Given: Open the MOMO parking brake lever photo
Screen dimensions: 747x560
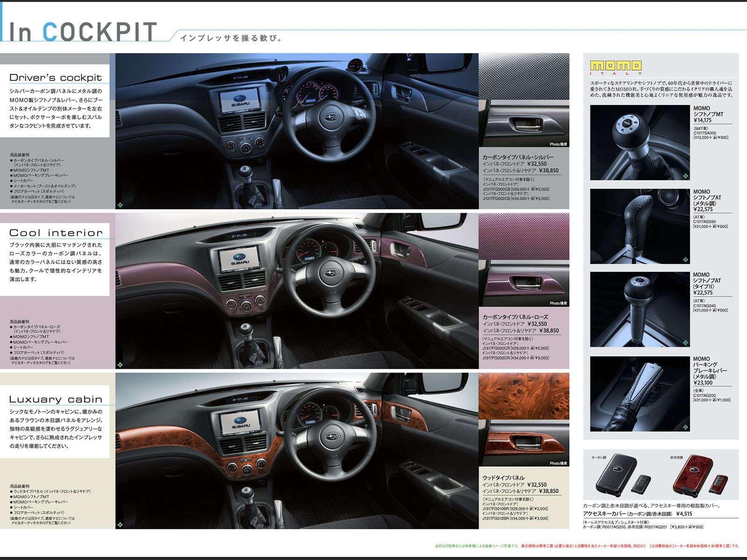Looking at the screenshot, I should (x=640, y=394).
